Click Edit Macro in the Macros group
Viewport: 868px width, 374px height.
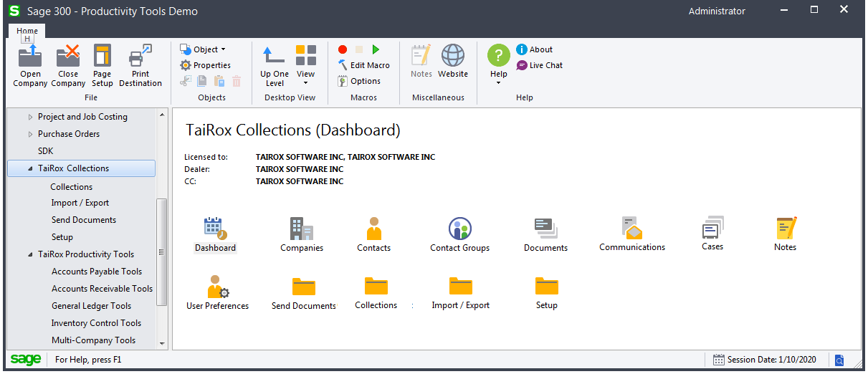364,65
